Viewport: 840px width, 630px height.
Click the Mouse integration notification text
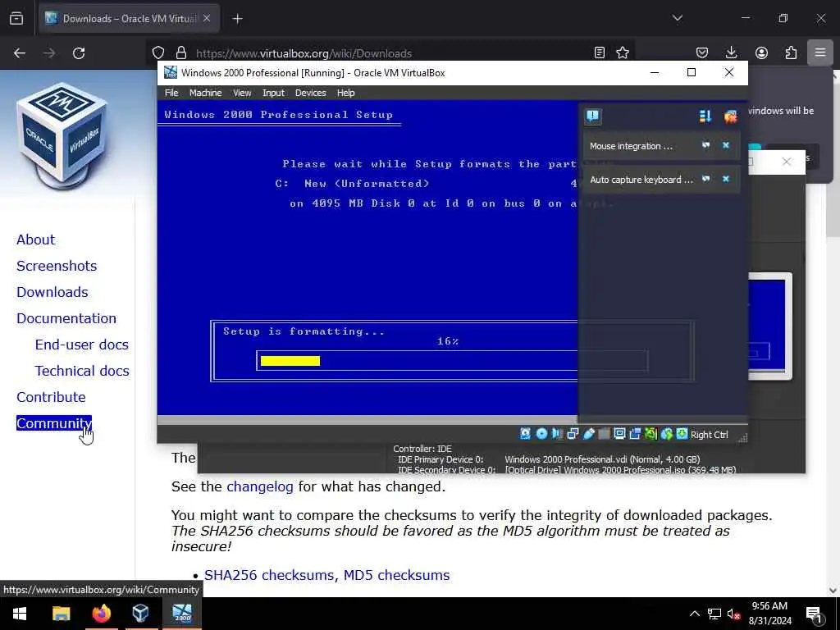631,146
